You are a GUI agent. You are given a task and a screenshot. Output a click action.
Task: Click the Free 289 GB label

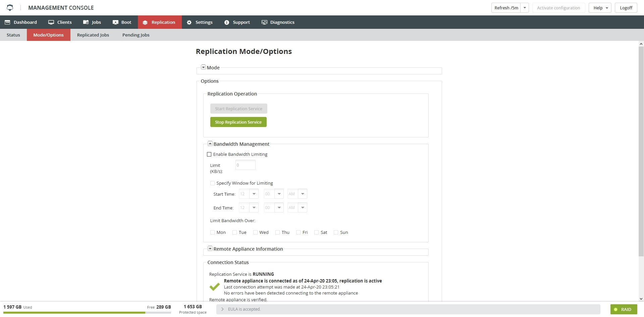pyautogui.click(x=159, y=307)
